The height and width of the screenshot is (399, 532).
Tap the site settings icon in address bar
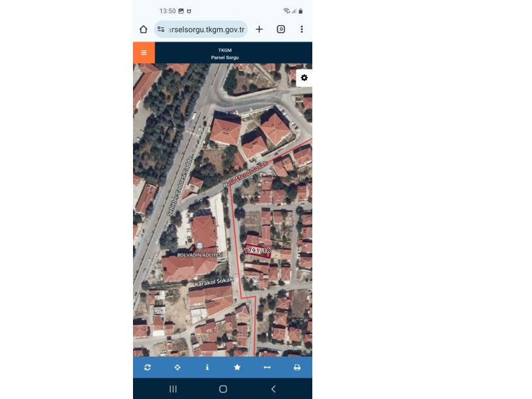(x=161, y=29)
